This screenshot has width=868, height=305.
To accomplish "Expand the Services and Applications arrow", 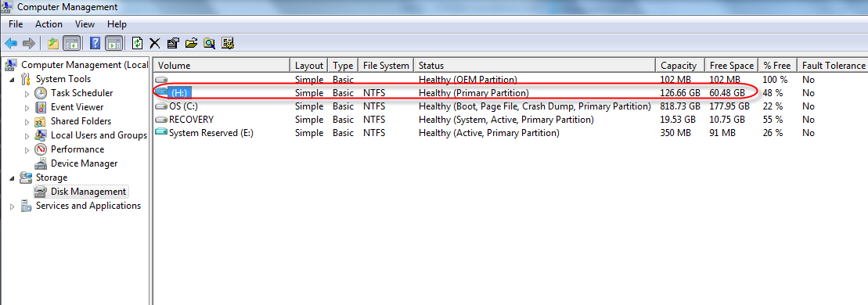I will (x=13, y=206).
